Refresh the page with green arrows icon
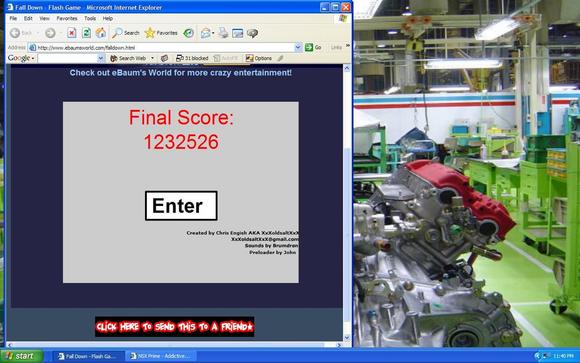Image resolution: width=580 pixels, height=363 pixels. (x=86, y=33)
